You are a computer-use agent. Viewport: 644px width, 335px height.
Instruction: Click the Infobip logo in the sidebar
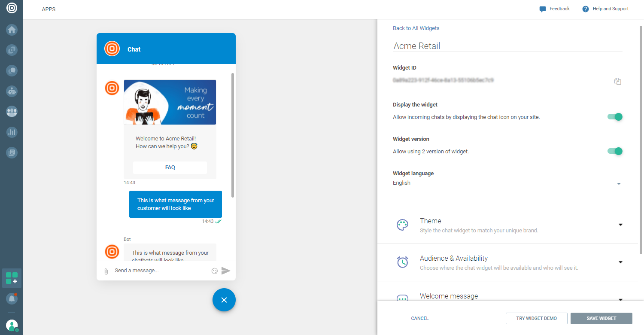pyautogui.click(x=12, y=8)
